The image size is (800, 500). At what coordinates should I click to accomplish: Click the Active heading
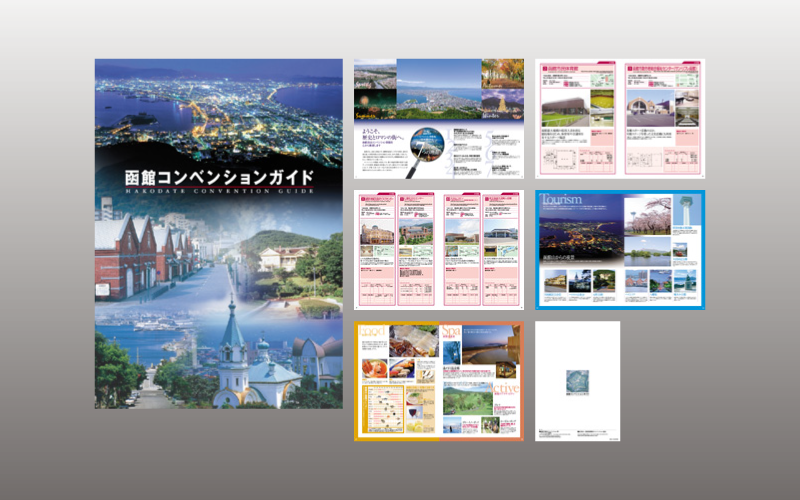pyautogui.click(x=504, y=387)
